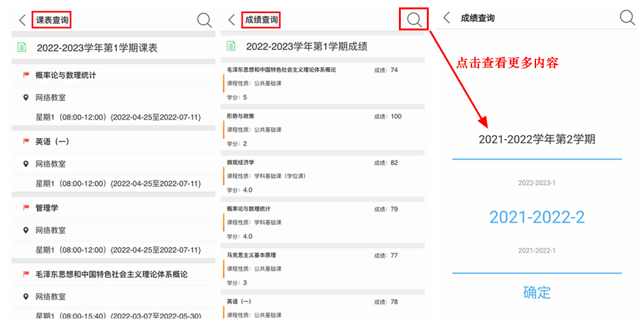
Task: Tap the search icon in the semester picker screen
Action: point(627,18)
